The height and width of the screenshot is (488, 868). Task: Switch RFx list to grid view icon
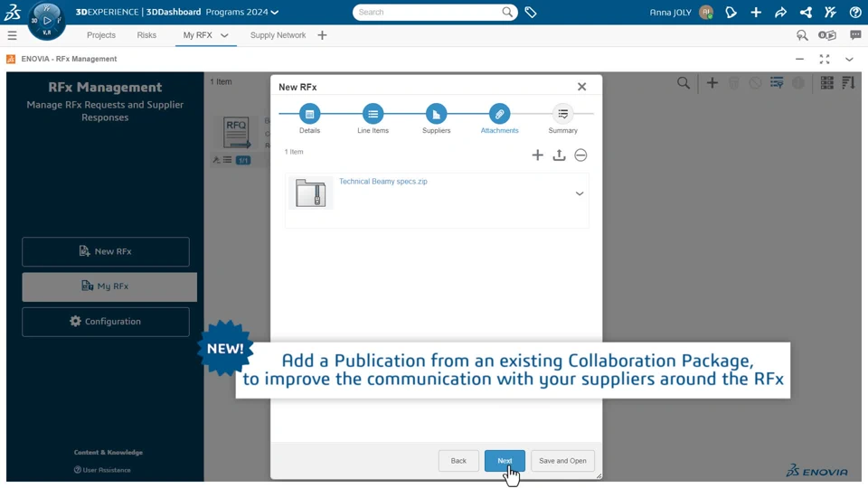[827, 83]
